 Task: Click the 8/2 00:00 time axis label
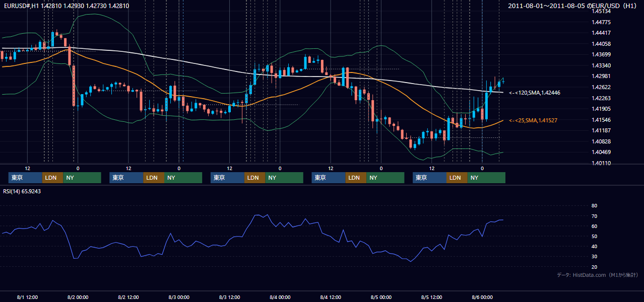click(78, 297)
